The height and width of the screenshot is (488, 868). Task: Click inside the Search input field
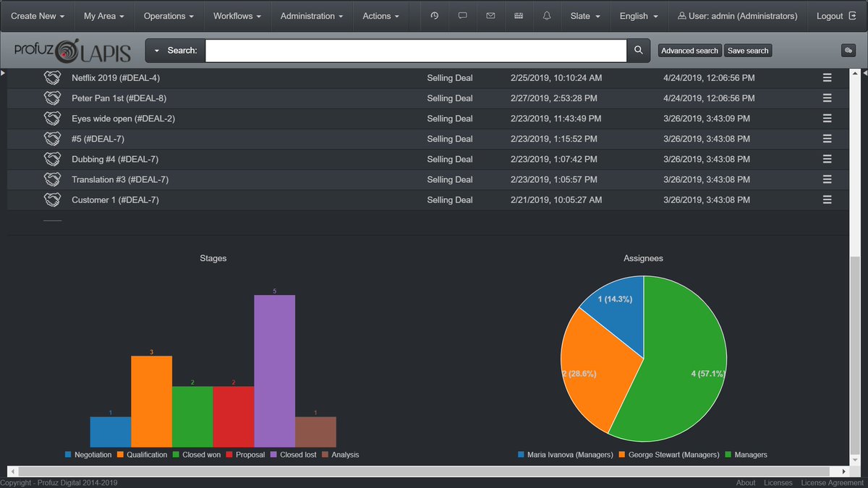pos(416,51)
